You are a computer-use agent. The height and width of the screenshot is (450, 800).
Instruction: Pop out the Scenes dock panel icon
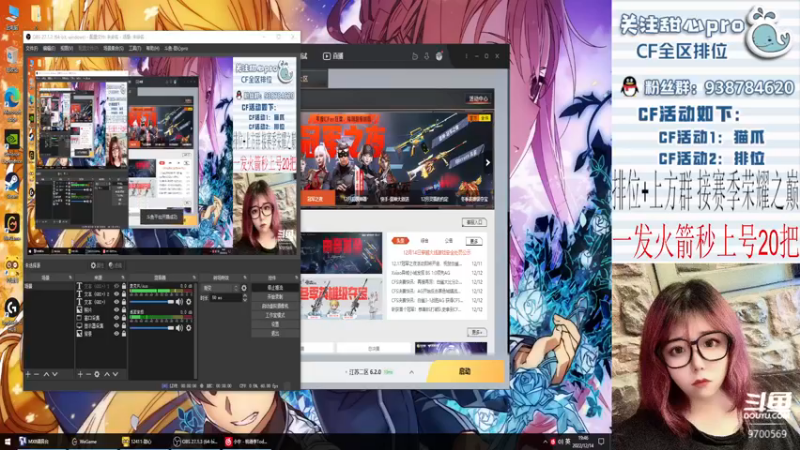tap(70, 278)
